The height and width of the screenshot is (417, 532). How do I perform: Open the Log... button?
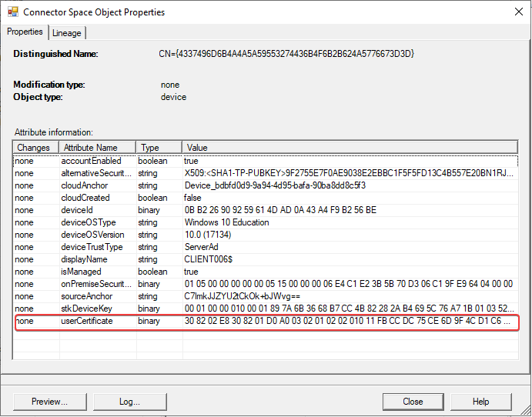[129, 402]
